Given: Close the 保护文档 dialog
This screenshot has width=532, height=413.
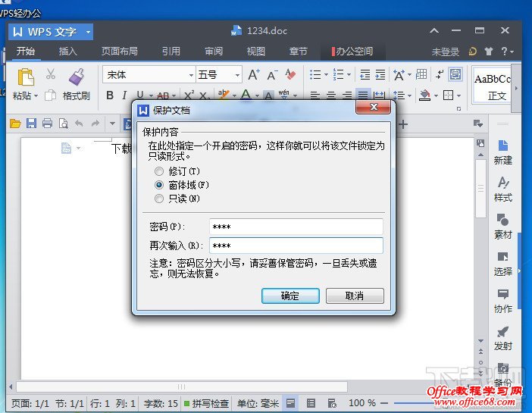Looking at the screenshot, I should click(373, 108).
